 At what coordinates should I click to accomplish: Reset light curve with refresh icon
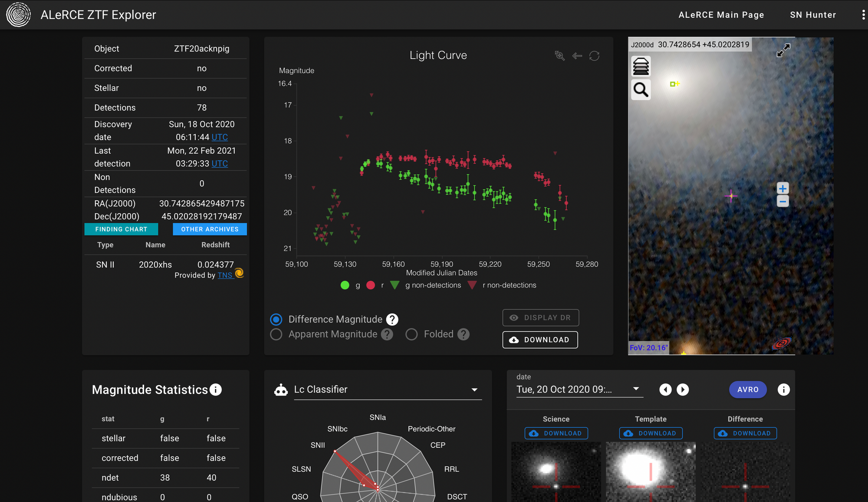(x=594, y=56)
